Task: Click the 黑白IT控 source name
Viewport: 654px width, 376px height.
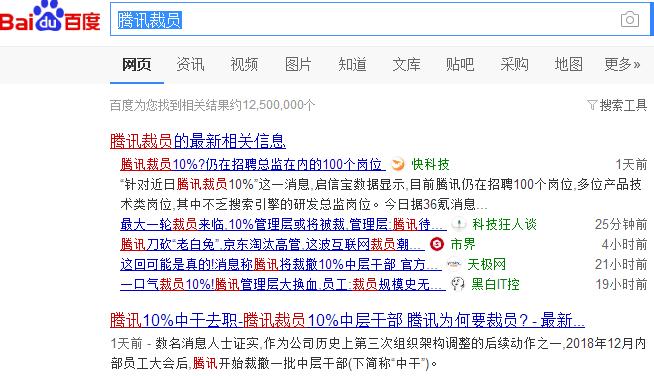Action: [x=496, y=284]
